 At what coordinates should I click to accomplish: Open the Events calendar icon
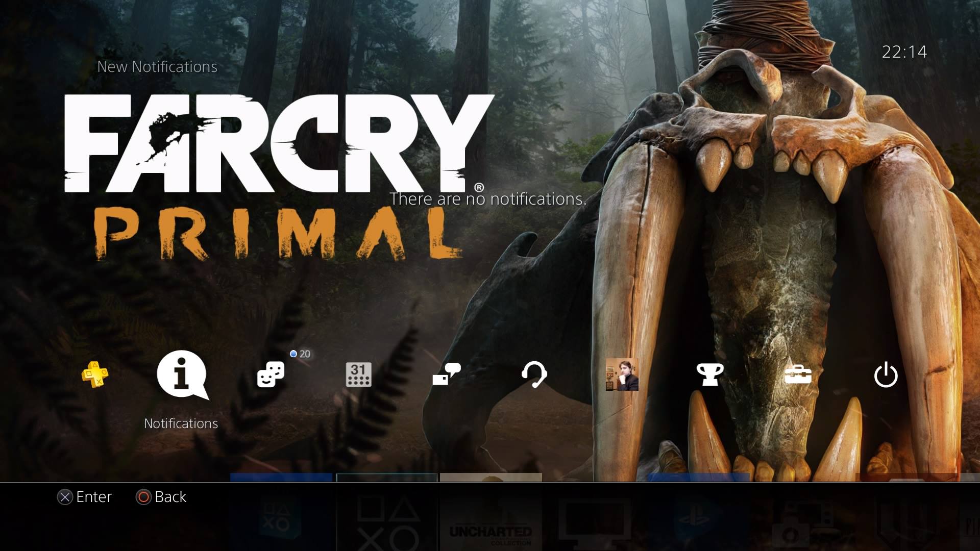[358, 374]
